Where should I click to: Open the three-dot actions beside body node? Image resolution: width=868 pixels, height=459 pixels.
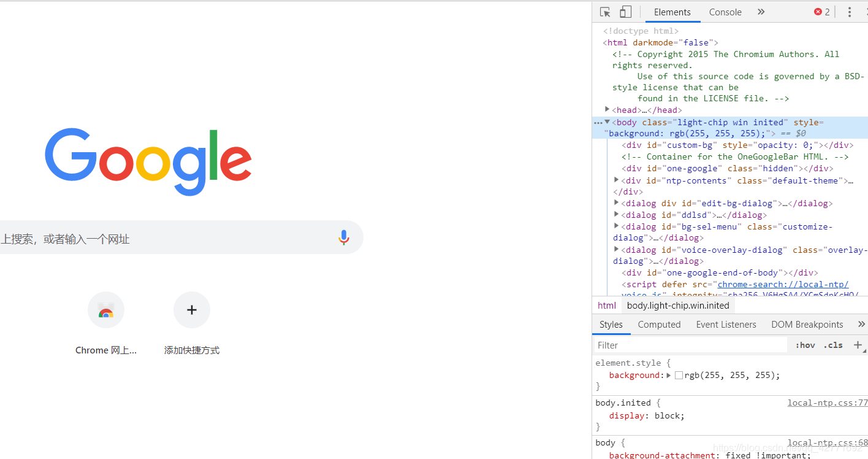(x=598, y=122)
